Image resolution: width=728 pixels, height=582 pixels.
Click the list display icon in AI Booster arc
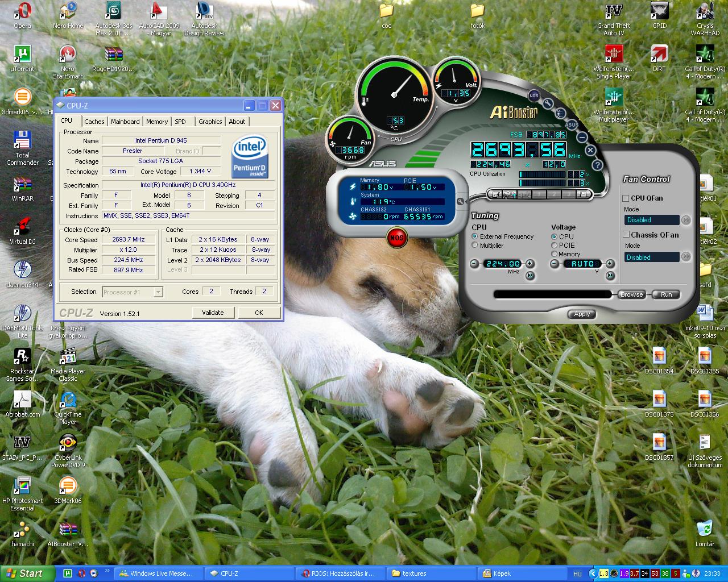(x=560, y=113)
